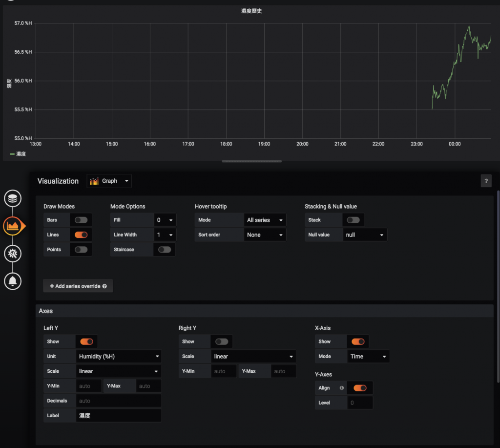
Task: Enable the Staircase option
Action: 165,250
